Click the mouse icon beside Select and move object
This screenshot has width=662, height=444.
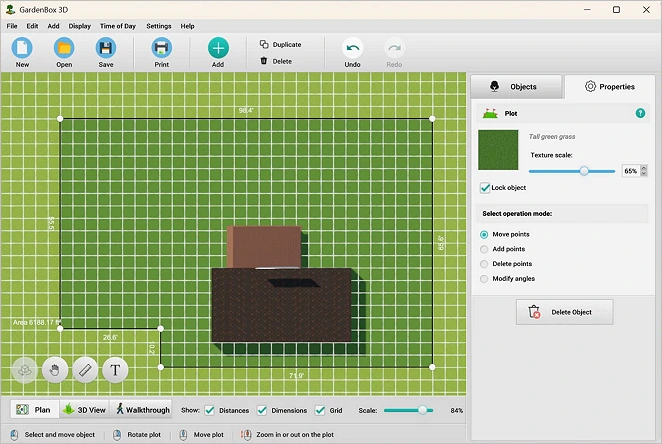14,435
